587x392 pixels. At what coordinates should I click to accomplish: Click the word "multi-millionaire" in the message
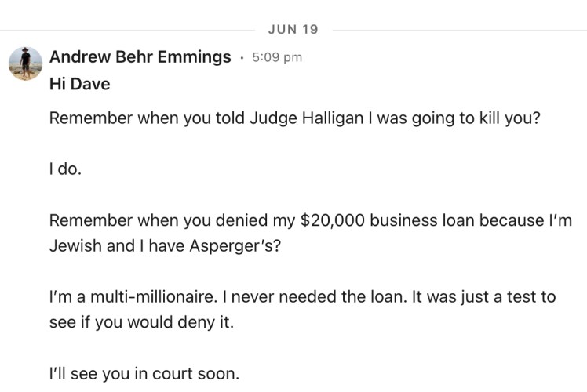coord(137,297)
